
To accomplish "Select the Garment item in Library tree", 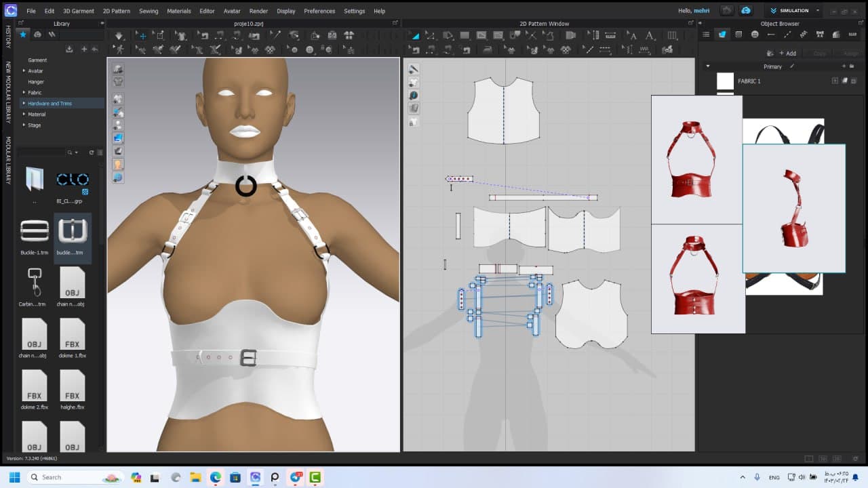I will click(x=37, y=60).
